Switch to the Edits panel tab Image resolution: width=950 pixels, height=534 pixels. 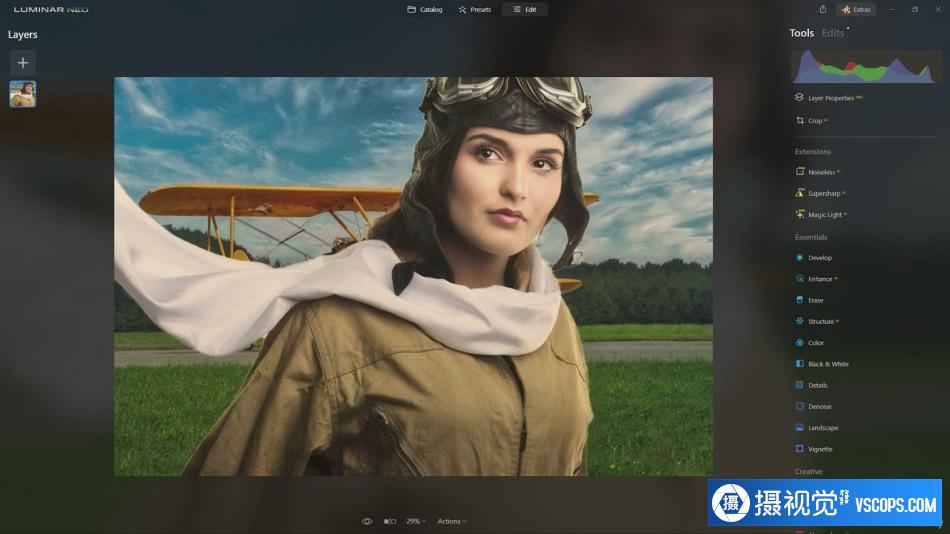832,33
